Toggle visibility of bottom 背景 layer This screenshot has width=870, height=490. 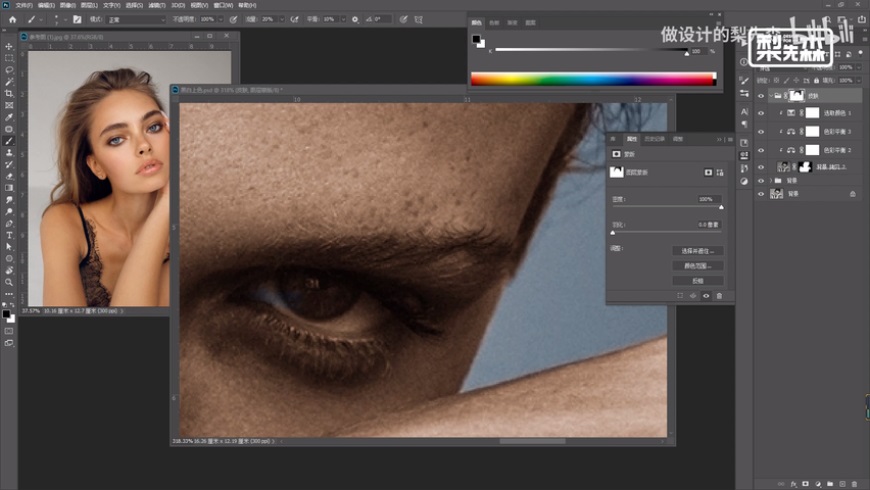(x=761, y=194)
